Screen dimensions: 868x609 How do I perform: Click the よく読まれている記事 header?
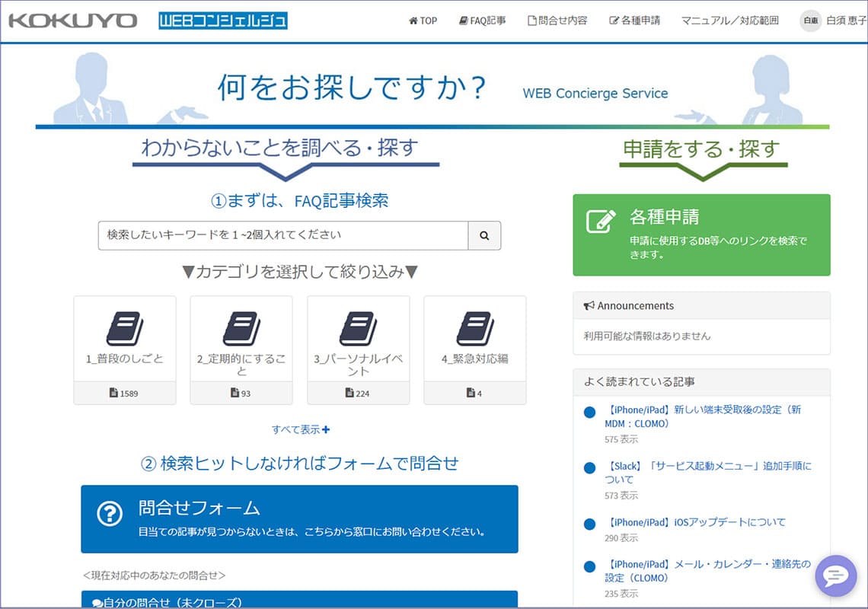[x=701, y=382]
